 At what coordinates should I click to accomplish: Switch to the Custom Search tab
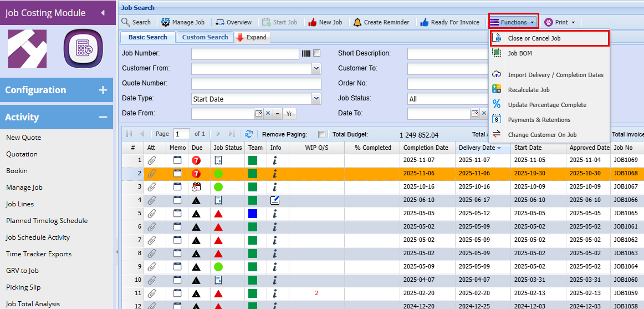coord(205,37)
